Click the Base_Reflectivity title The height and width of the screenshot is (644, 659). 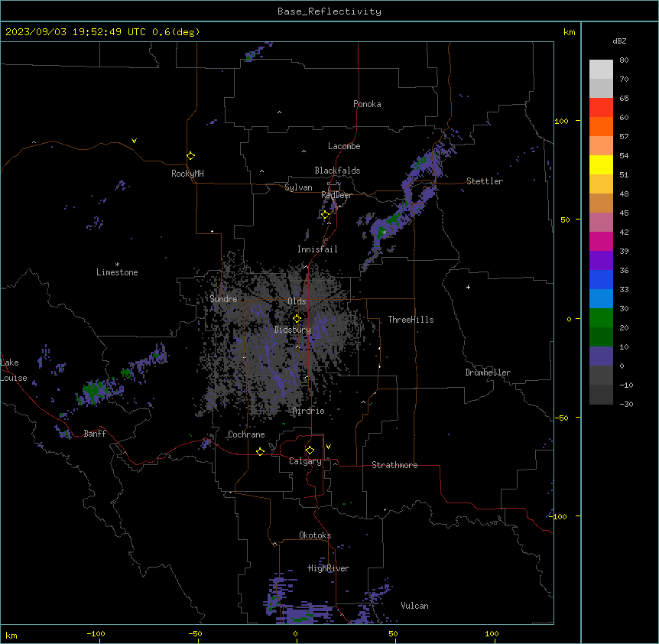tap(329, 11)
